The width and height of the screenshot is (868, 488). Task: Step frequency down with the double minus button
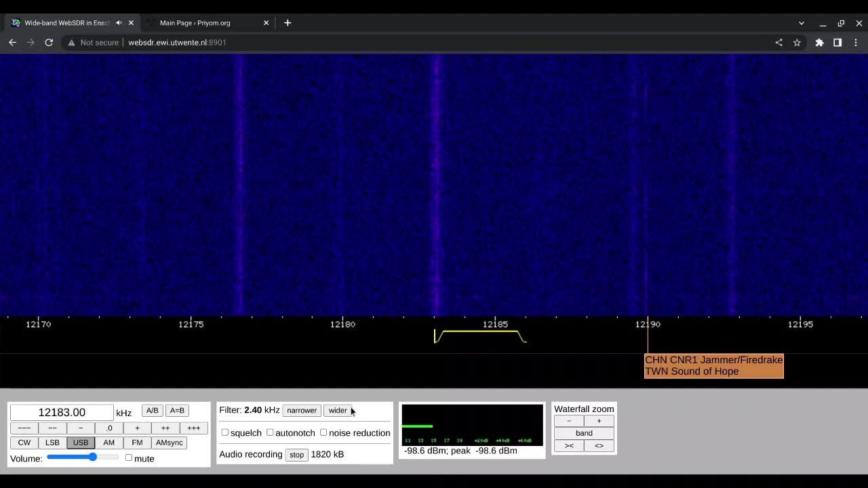click(52, 428)
